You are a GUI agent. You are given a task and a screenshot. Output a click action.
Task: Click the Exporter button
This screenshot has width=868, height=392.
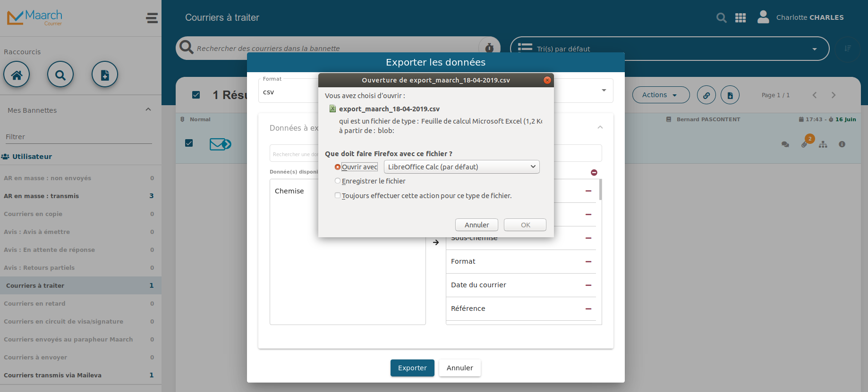412,368
